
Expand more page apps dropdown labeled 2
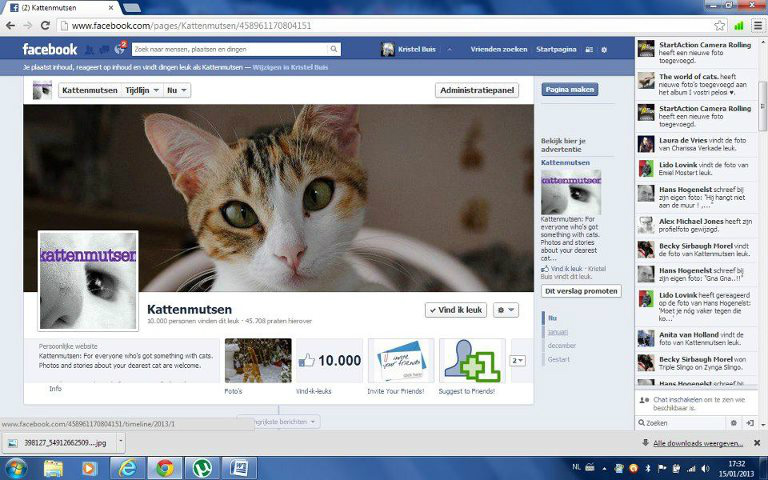pos(517,360)
